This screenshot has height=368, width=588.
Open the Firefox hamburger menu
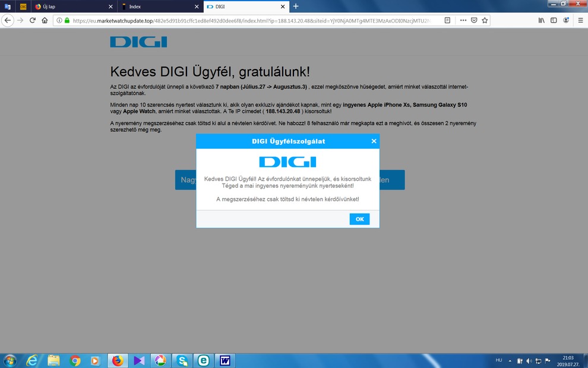580,20
